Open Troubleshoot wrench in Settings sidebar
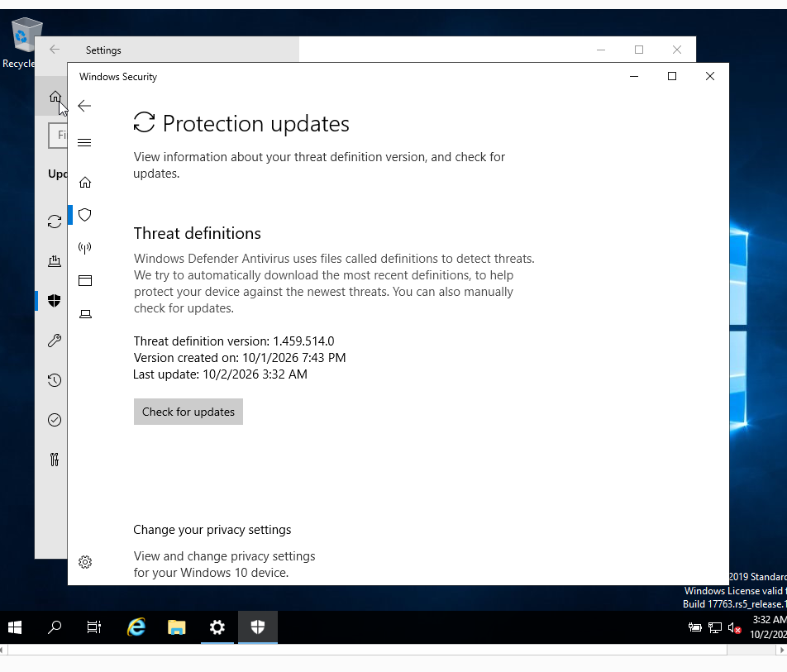Viewport: 787px width, 672px height. tap(55, 341)
